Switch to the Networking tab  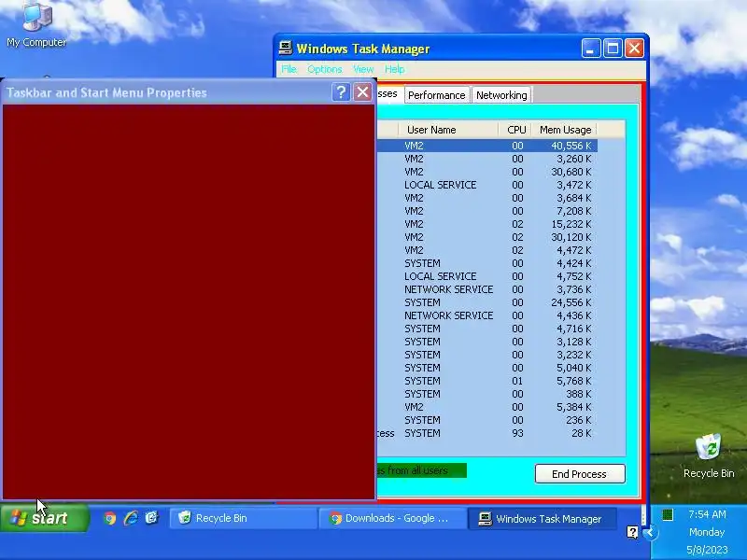(501, 95)
